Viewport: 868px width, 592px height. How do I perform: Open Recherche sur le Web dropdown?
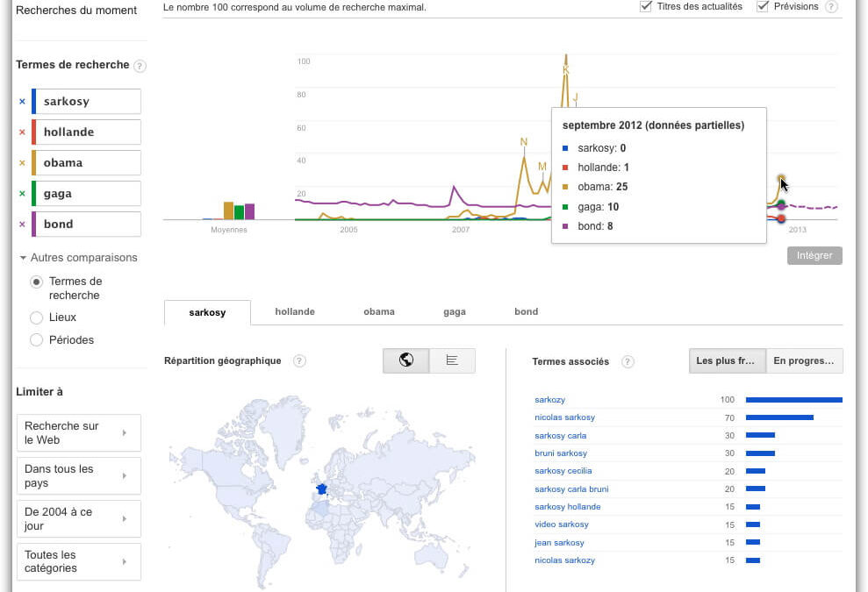tap(79, 432)
